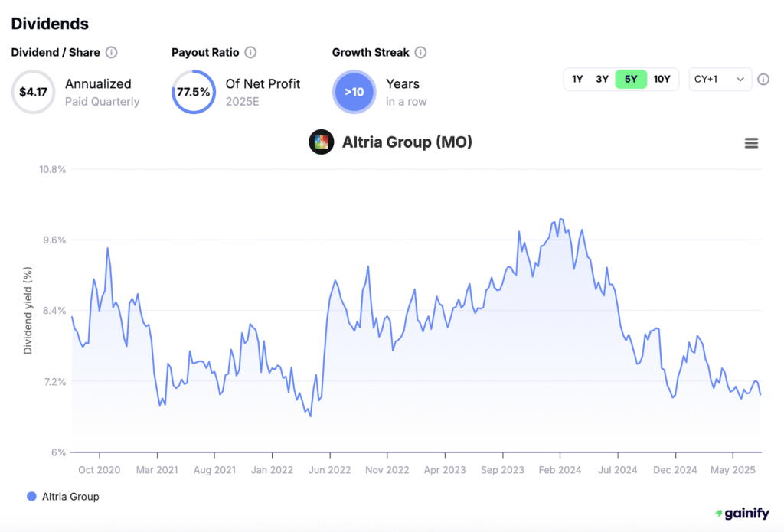Click the 77.5% payout ratio ring

coord(194,92)
